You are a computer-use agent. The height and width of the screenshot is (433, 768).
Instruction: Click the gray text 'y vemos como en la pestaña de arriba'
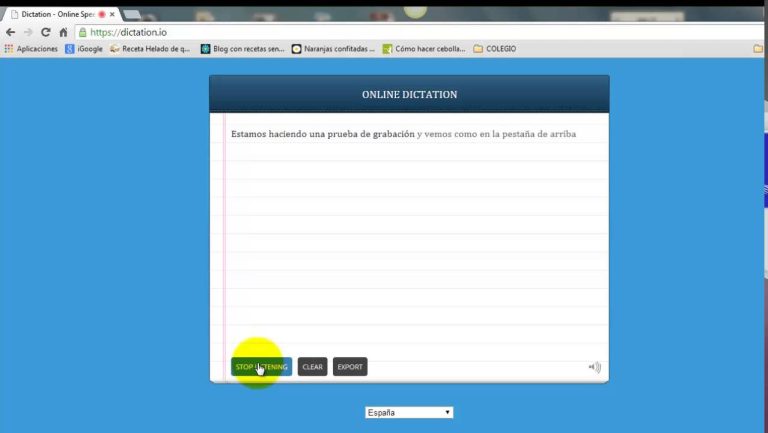pyautogui.click(x=496, y=134)
